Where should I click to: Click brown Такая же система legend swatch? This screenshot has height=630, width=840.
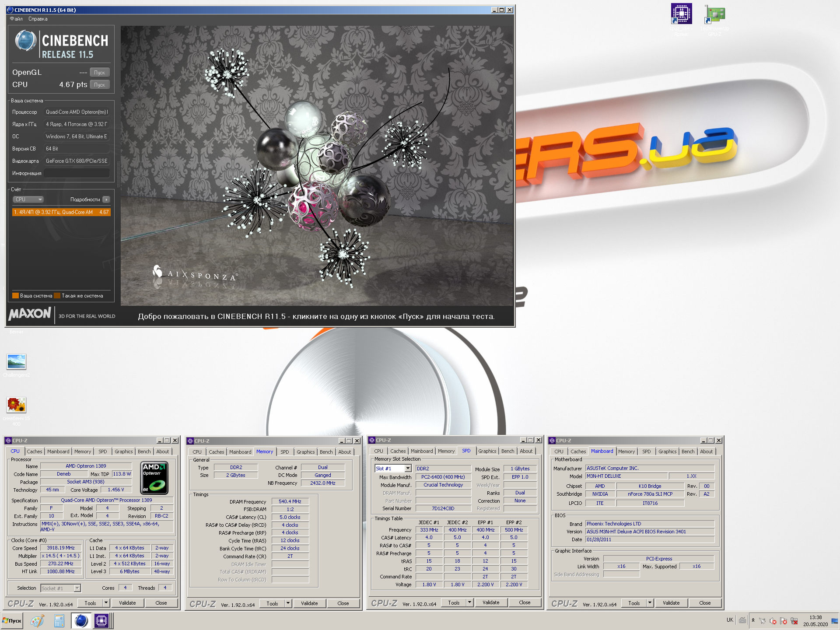pyautogui.click(x=57, y=296)
